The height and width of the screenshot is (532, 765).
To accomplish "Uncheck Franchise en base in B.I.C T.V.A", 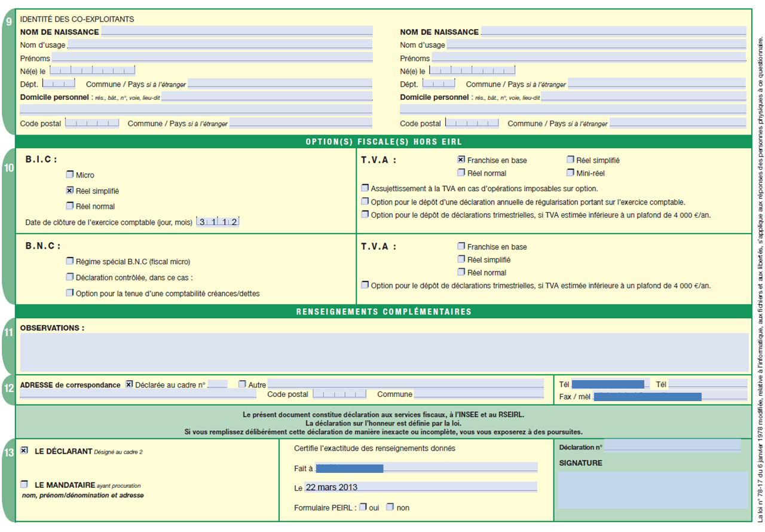I will (x=461, y=160).
